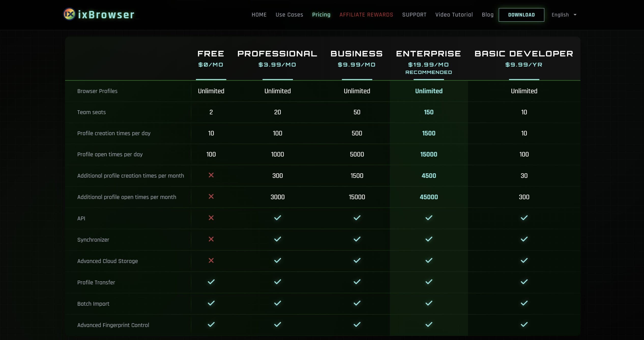Click Free's X for Additional profile creation

[211, 175]
